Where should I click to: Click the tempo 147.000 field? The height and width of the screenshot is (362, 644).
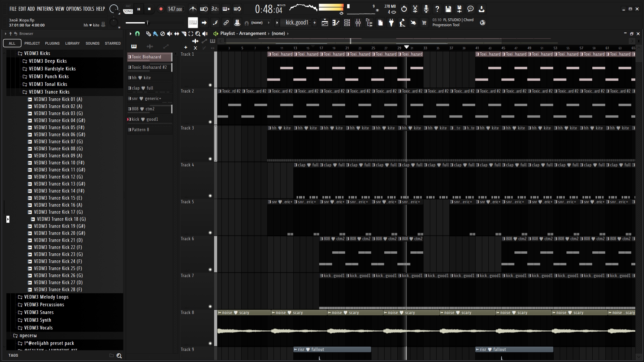click(x=175, y=9)
